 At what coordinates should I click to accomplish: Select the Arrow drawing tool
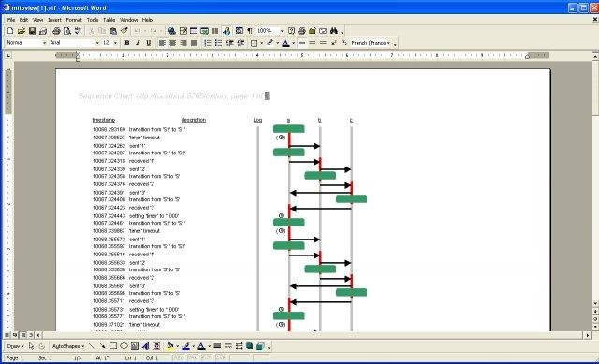coord(102,346)
